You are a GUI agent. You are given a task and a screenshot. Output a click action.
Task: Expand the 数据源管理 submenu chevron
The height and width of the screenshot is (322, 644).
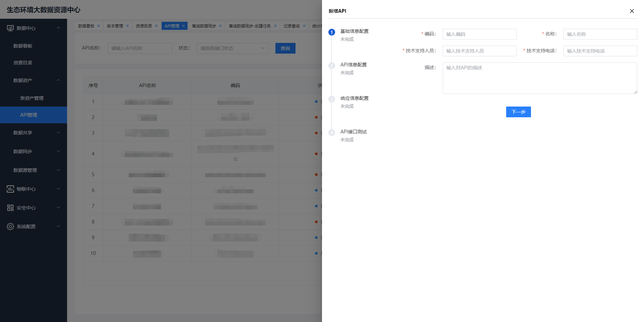(58, 170)
